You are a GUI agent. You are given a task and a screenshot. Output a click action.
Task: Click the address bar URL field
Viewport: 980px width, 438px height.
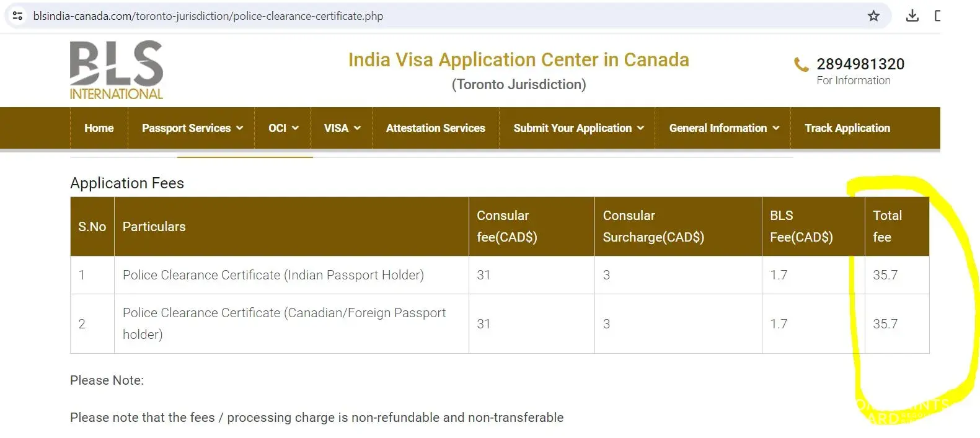[208, 16]
